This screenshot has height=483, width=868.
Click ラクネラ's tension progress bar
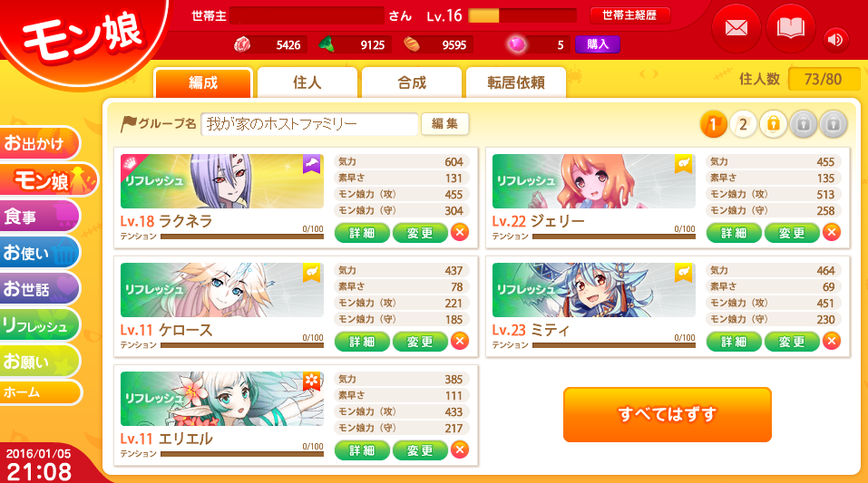(x=242, y=237)
